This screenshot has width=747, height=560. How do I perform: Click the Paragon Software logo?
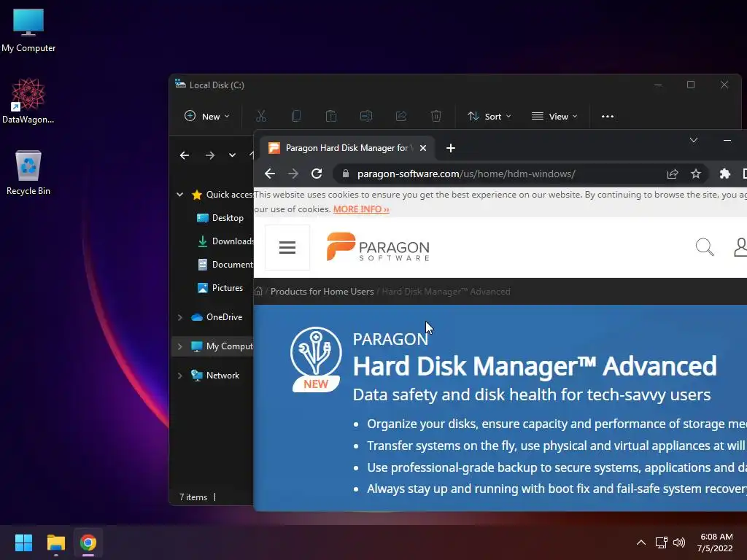378,246
